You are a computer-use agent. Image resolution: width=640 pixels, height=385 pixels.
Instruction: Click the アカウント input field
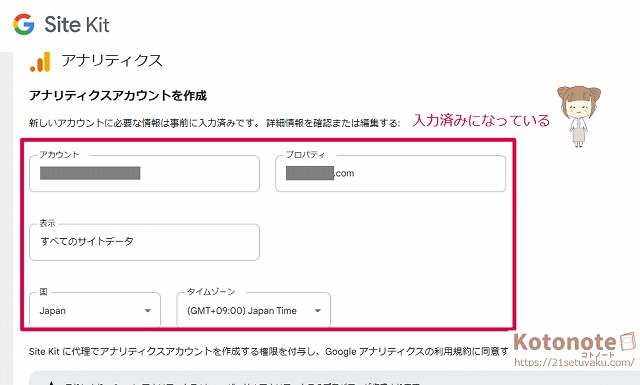tap(144, 173)
